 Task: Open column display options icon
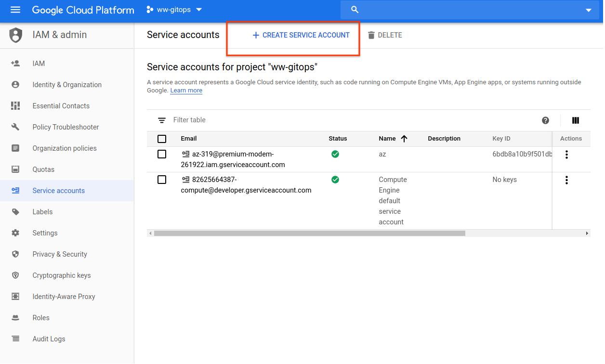click(575, 120)
